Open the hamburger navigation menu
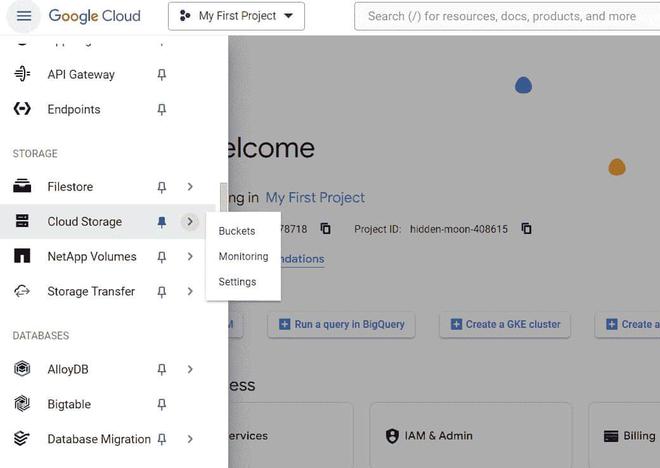This screenshot has width=660, height=468. 24,16
